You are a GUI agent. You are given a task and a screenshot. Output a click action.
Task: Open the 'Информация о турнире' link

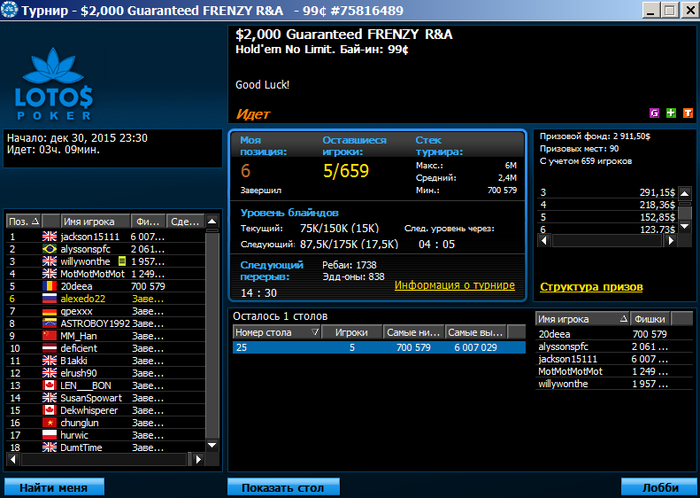coord(454,285)
